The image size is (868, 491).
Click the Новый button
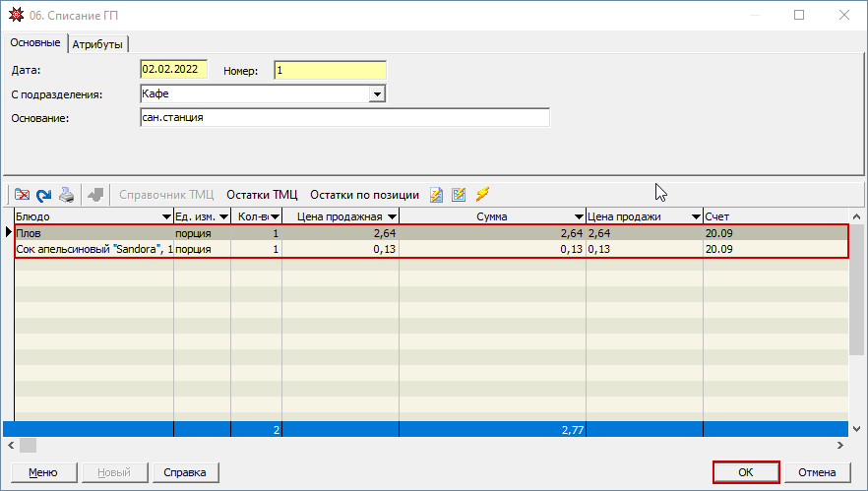click(x=114, y=472)
